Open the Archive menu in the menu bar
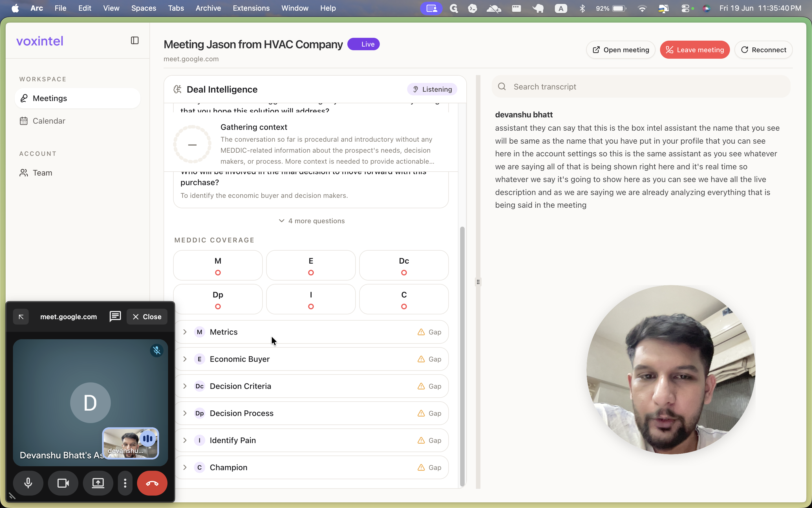The height and width of the screenshot is (508, 812). [208, 8]
